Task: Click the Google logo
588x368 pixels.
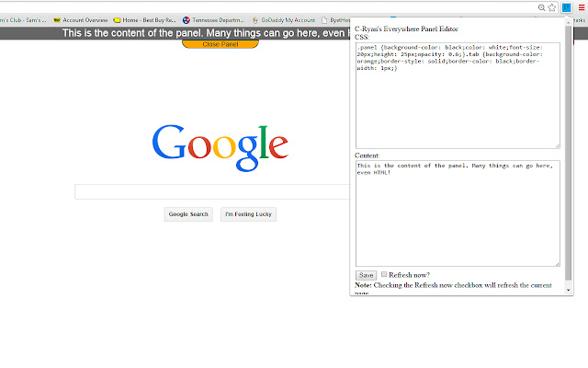Action: click(220, 147)
